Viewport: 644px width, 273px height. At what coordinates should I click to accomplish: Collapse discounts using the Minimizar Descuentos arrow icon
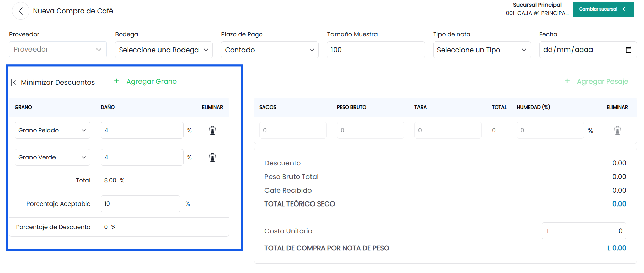coord(14,82)
